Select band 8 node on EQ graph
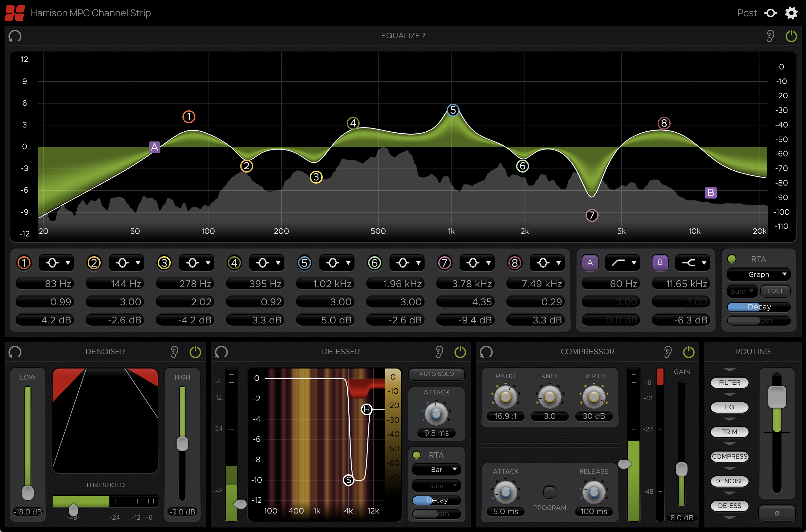Viewport: 806px width, 532px height. click(x=664, y=123)
